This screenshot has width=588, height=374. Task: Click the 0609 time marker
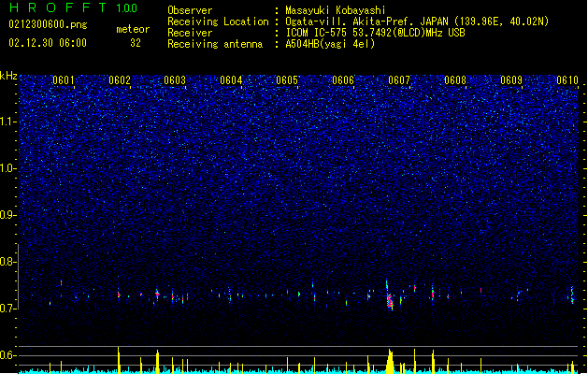(511, 80)
